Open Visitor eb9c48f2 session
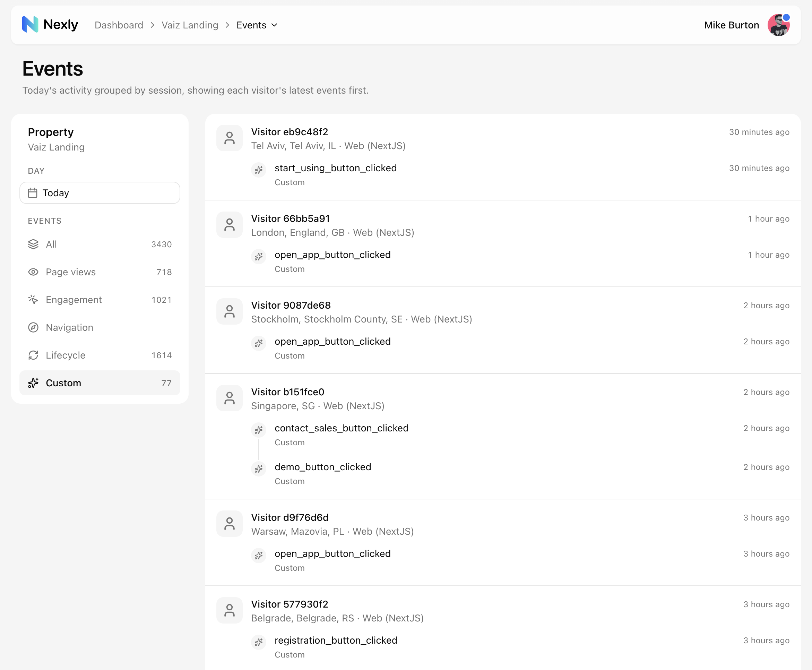 pyautogui.click(x=290, y=132)
